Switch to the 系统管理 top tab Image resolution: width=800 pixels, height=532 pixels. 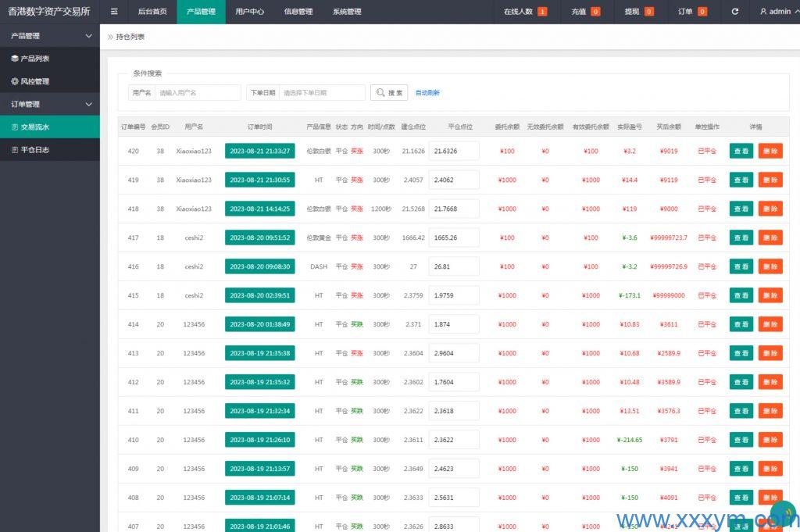[x=346, y=12]
